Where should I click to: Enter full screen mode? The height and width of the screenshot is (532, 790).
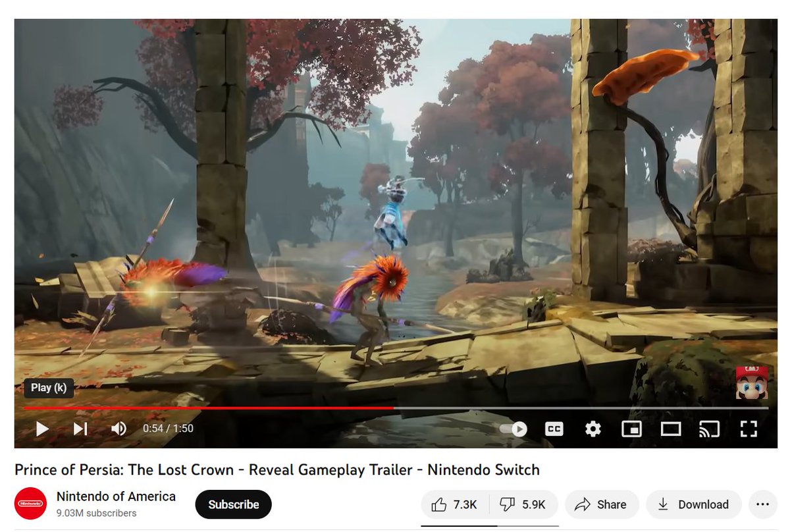pyautogui.click(x=749, y=429)
